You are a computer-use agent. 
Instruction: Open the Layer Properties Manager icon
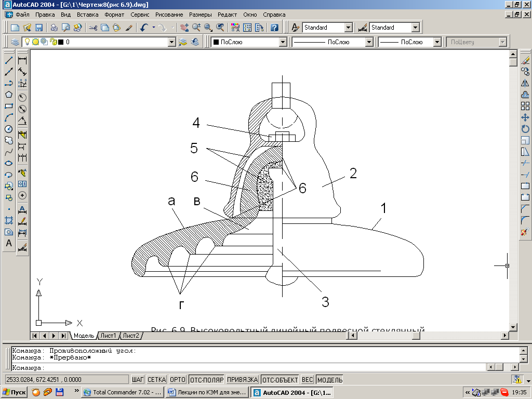(x=15, y=42)
